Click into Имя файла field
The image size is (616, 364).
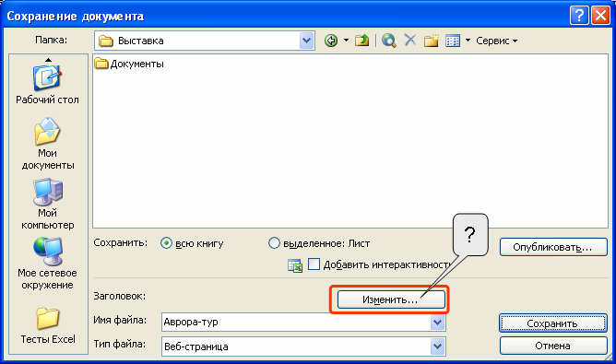point(296,323)
